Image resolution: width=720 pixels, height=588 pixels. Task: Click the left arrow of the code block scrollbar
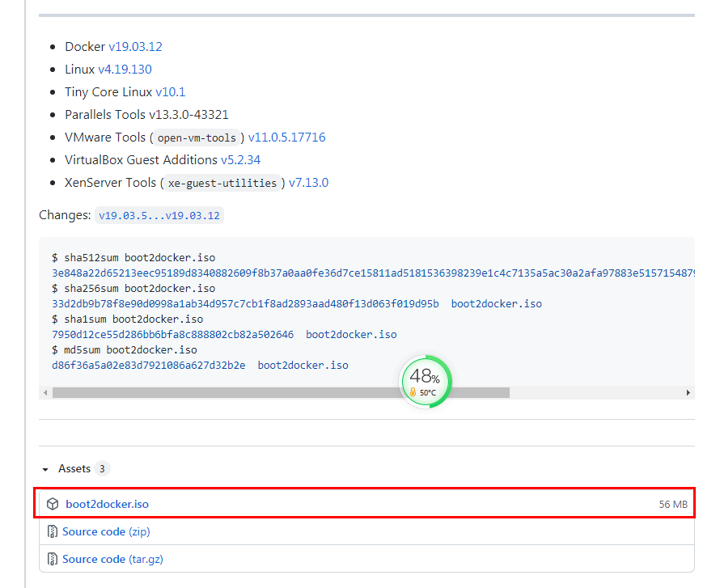46,392
